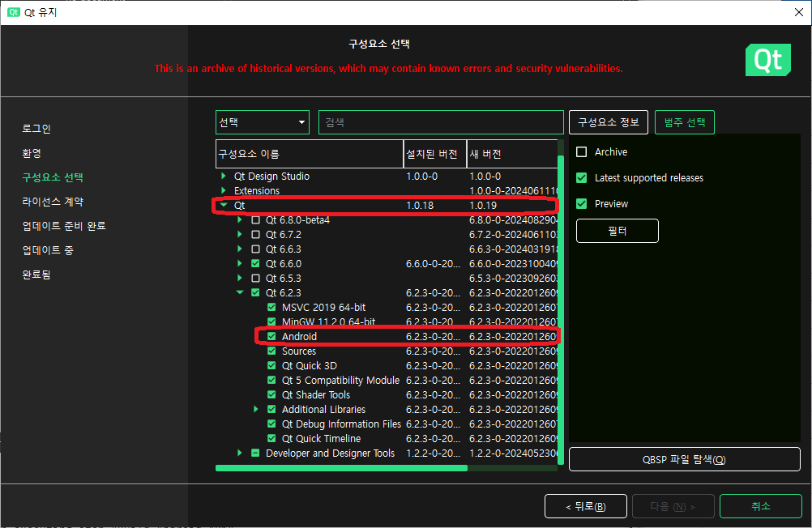Enable the Archive checkbox
The image size is (812, 528).
(582, 151)
